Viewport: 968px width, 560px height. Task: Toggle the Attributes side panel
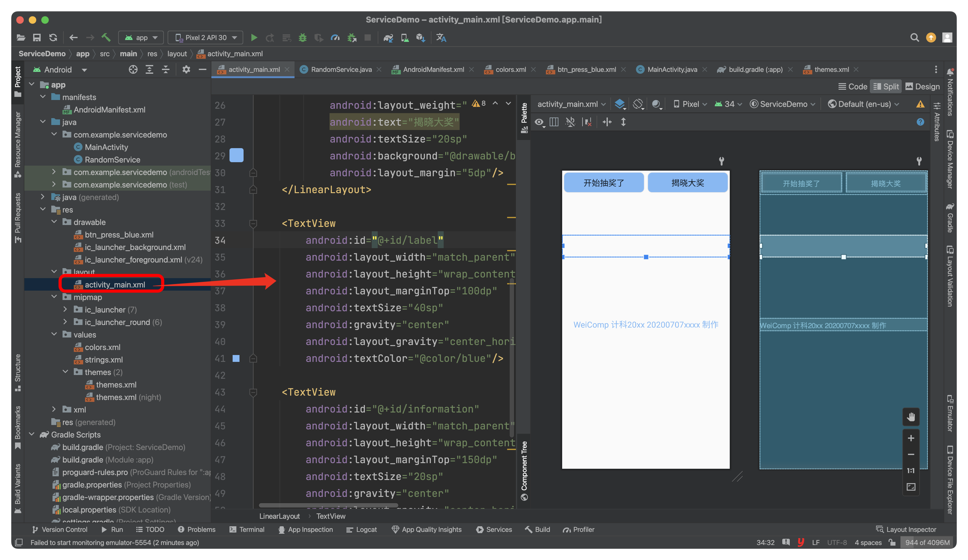coord(937,121)
